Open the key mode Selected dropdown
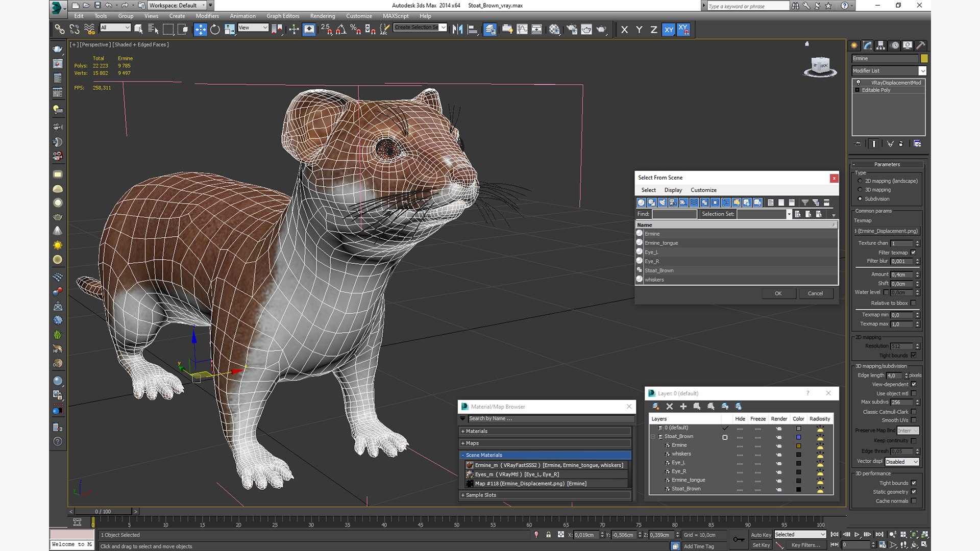Screen dimensions: 980x551 (x=800, y=535)
